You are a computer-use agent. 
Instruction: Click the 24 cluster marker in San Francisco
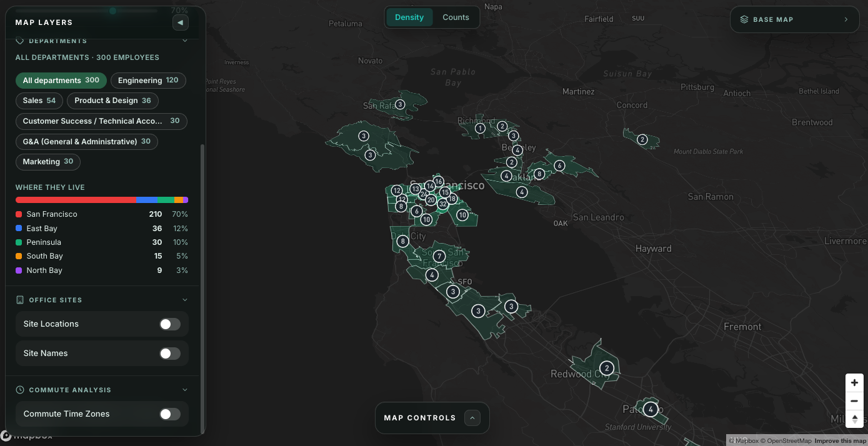pyautogui.click(x=423, y=194)
